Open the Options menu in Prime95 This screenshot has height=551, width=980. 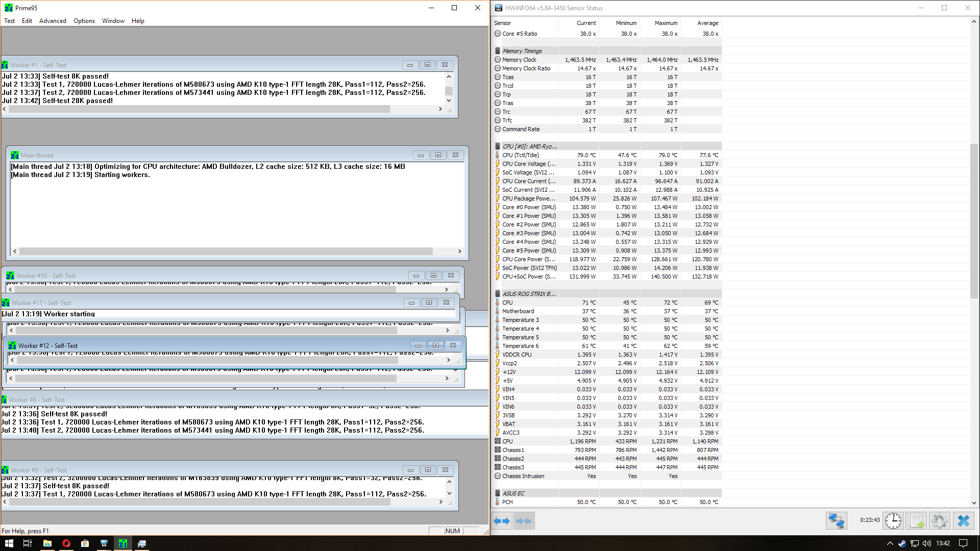tap(84, 21)
